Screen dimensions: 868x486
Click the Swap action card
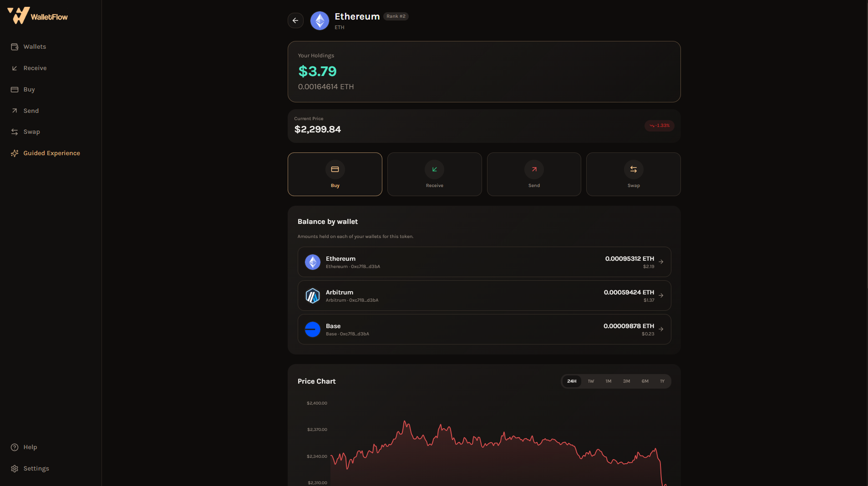(634, 174)
